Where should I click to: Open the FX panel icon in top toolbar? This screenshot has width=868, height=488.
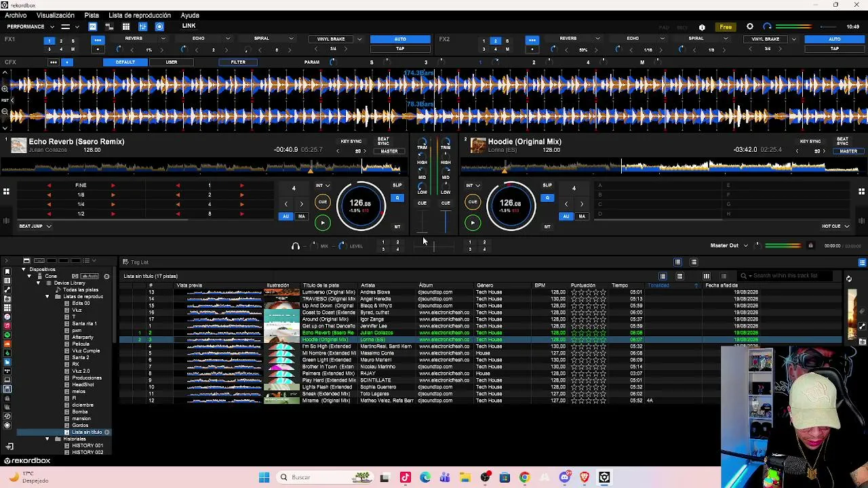click(x=92, y=26)
